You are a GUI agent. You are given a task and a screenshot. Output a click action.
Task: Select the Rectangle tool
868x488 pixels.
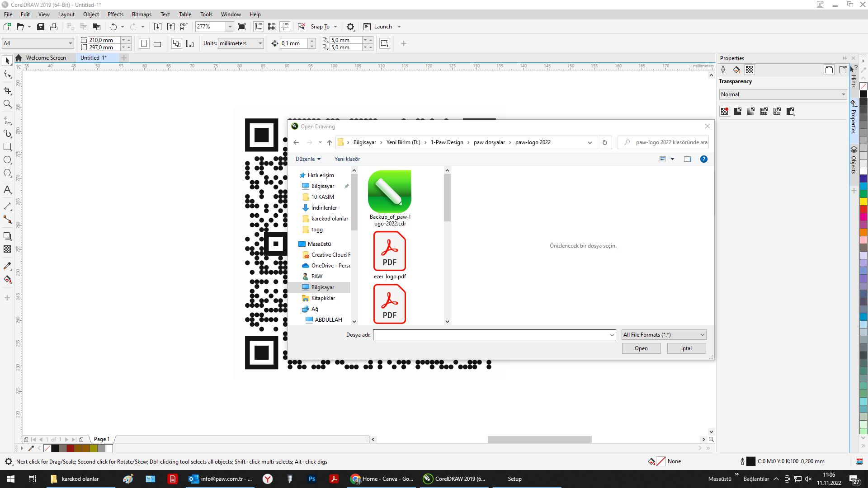(x=7, y=147)
